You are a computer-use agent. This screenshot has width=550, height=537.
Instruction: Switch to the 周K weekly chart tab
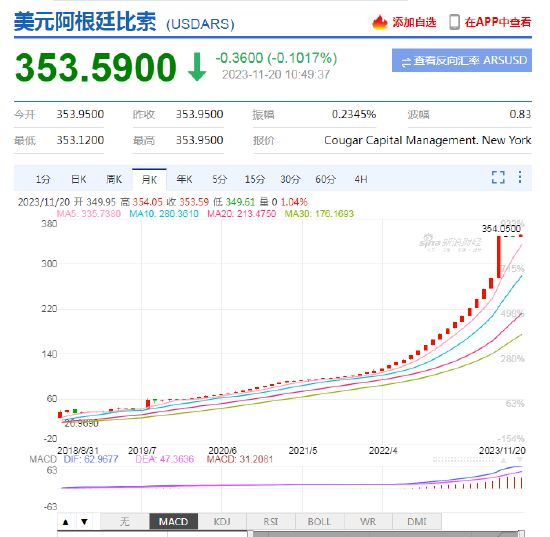(114, 180)
